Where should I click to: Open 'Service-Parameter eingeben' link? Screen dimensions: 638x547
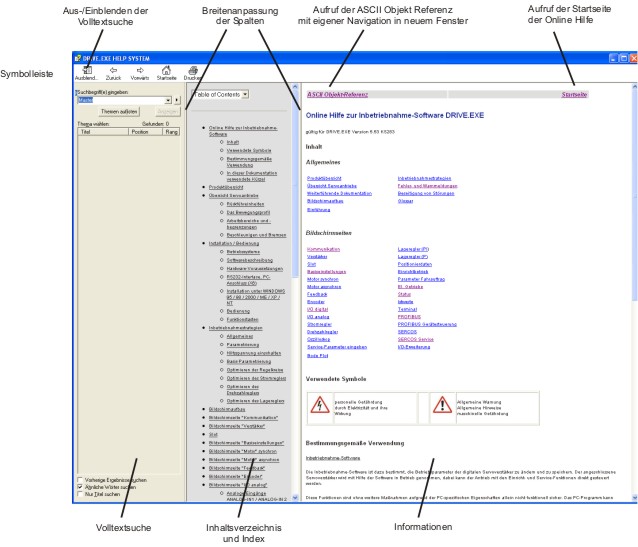[x=337, y=347]
